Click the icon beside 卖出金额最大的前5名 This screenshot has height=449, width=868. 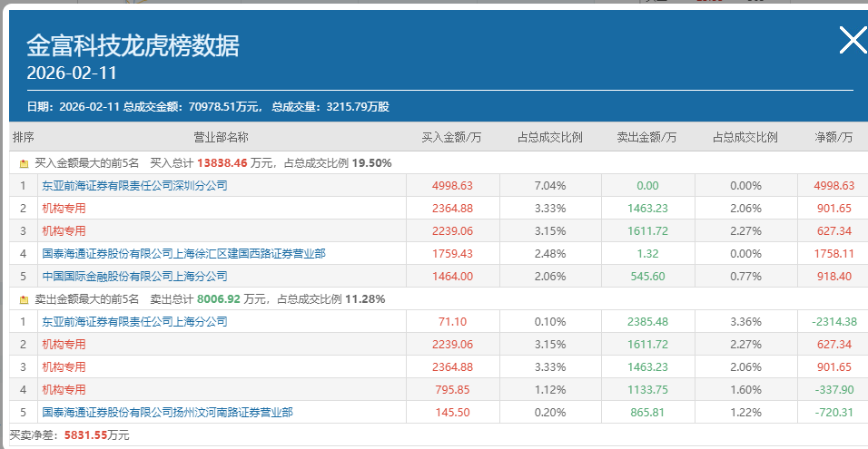click(24, 299)
